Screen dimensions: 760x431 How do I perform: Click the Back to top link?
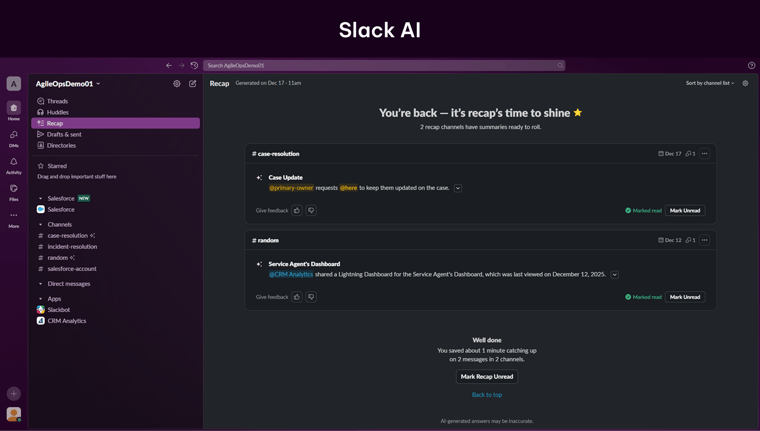point(487,395)
